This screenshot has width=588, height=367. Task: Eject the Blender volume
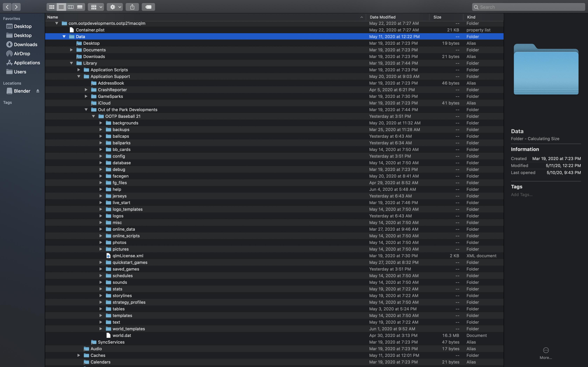click(x=38, y=91)
